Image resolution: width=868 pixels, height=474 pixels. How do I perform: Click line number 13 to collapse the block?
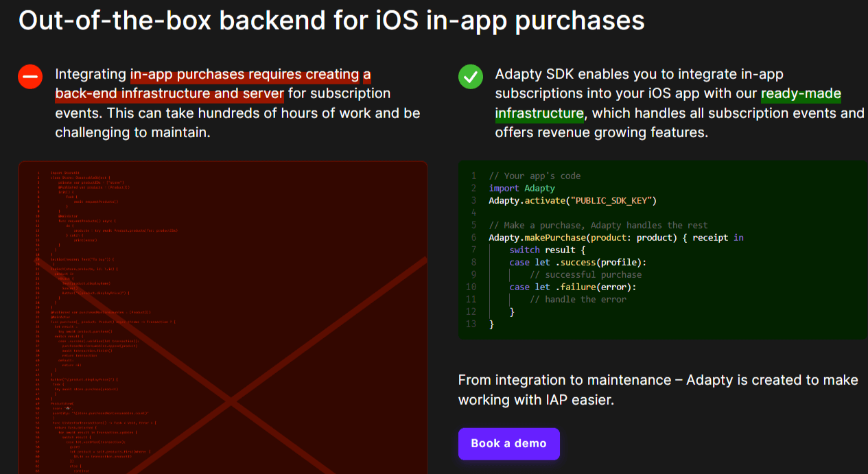473,324
